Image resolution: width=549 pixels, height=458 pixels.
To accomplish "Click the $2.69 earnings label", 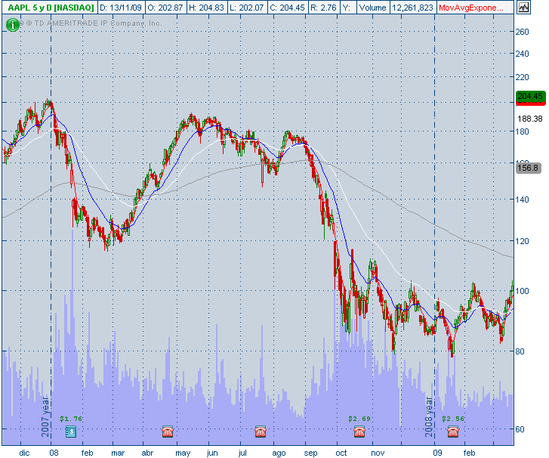I will coord(359,419).
